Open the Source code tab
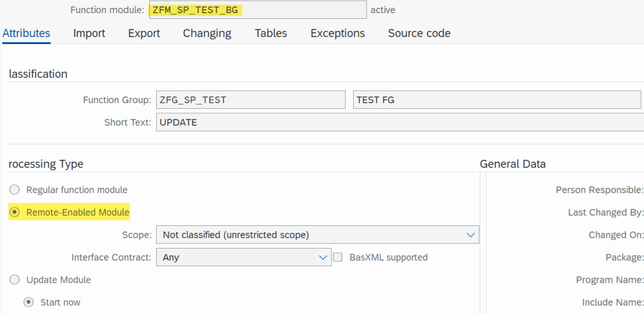The height and width of the screenshot is (314, 644). tap(419, 33)
